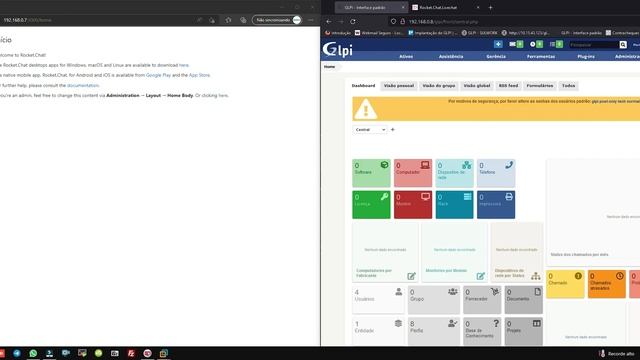Click the Google Play link in Rocket.Chat window
This screenshot has width=640, height=360.
[158, 75]
